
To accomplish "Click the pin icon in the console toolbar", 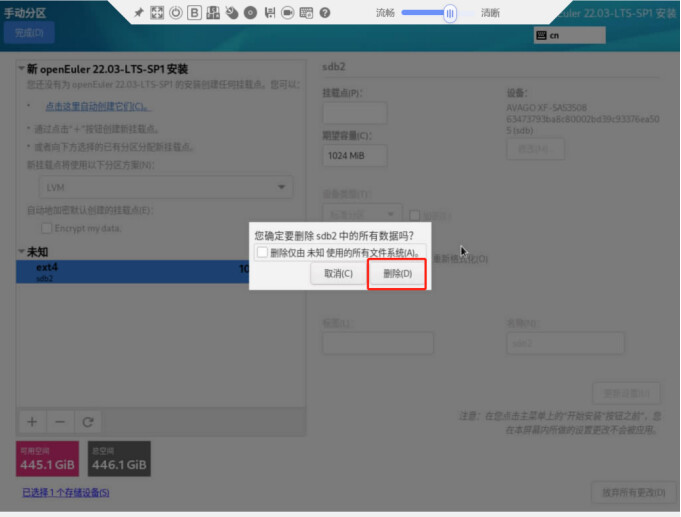I will (139, 13).
